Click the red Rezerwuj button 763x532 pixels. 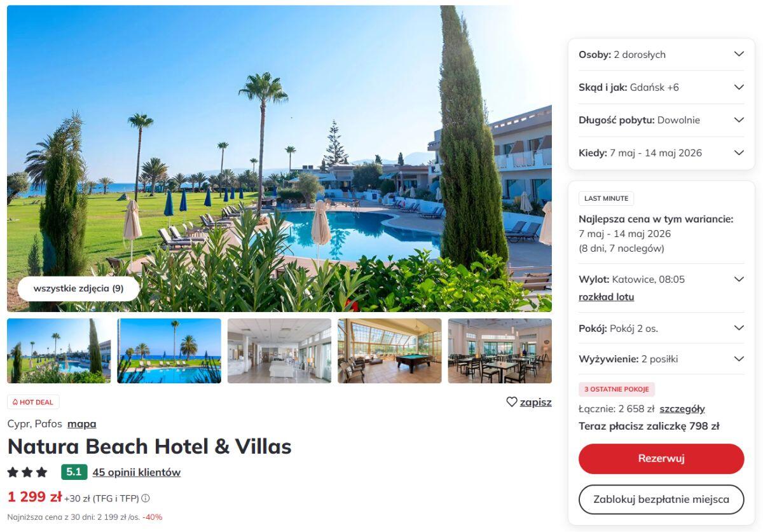661,459
